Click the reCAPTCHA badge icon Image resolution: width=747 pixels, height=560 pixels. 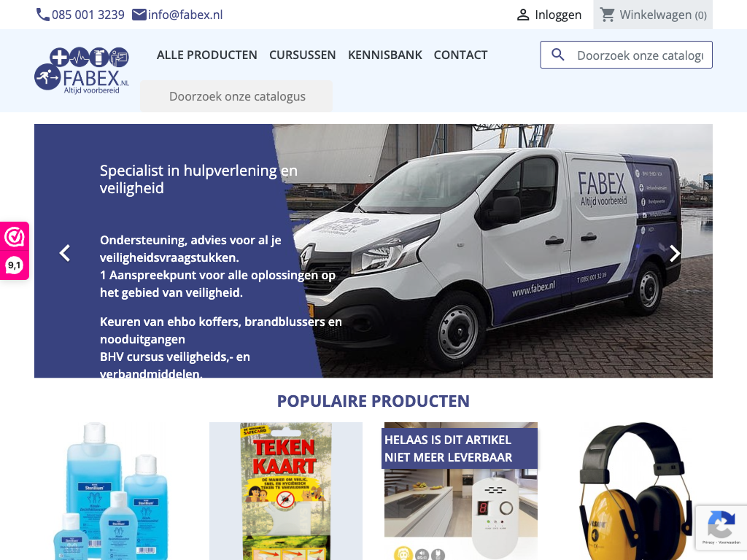click(721, 524)
